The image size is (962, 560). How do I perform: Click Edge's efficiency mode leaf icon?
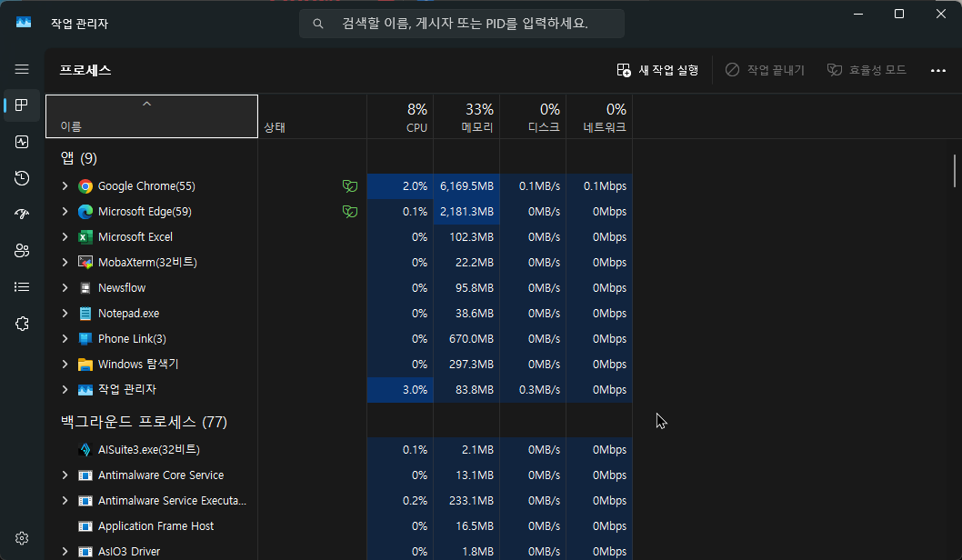point(350,212)
